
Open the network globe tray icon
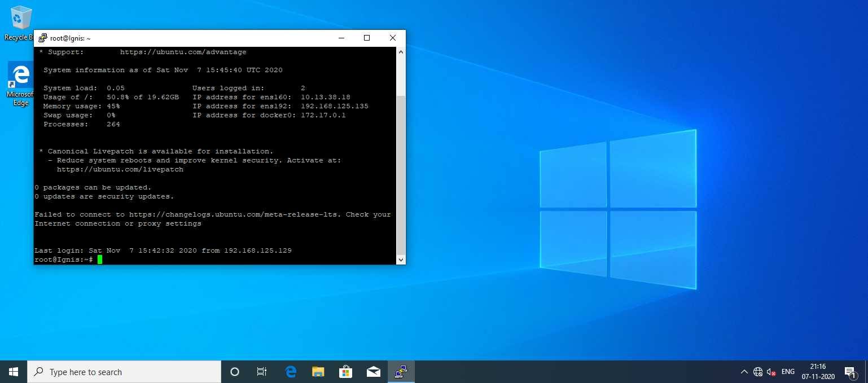click(758, 372)
